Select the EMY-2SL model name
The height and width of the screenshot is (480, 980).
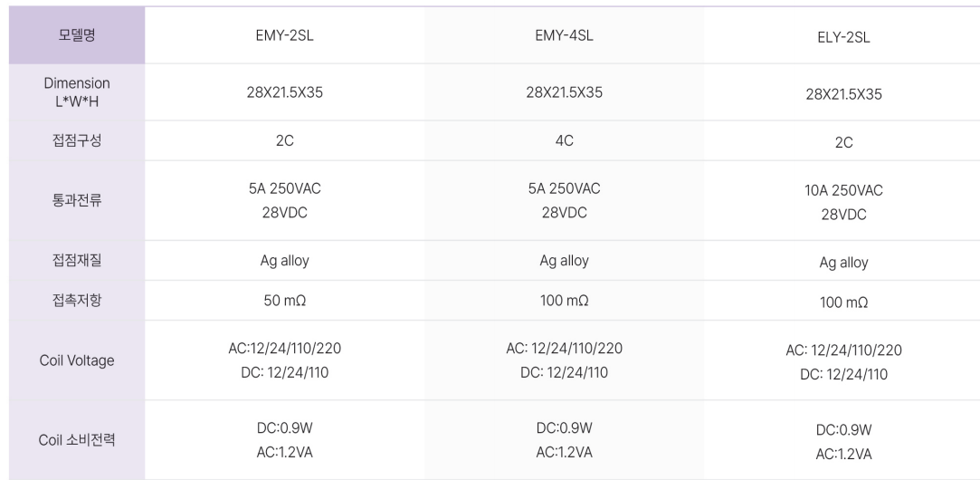(284, 35)
